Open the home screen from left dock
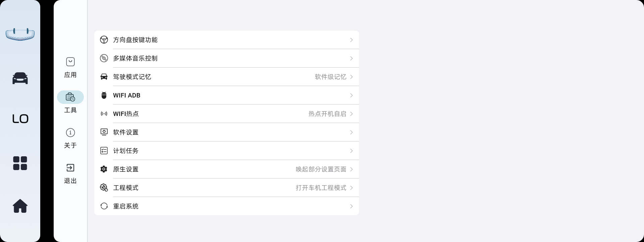 coord(20,206)
